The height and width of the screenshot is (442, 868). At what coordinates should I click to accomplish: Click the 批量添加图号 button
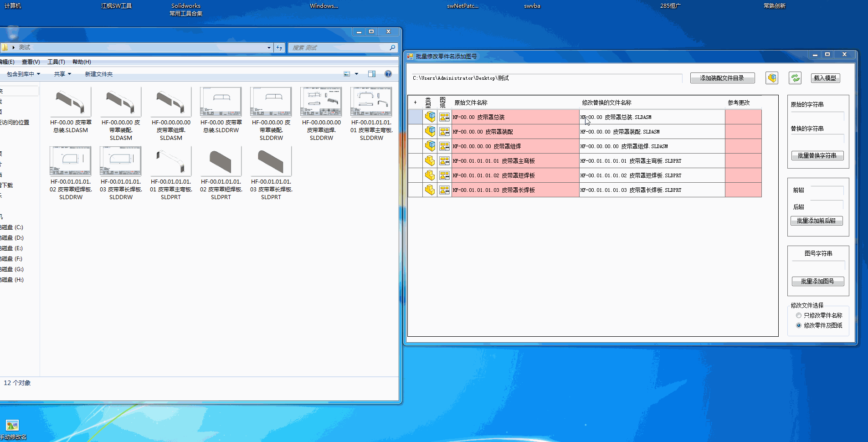(x=818, y=282)
